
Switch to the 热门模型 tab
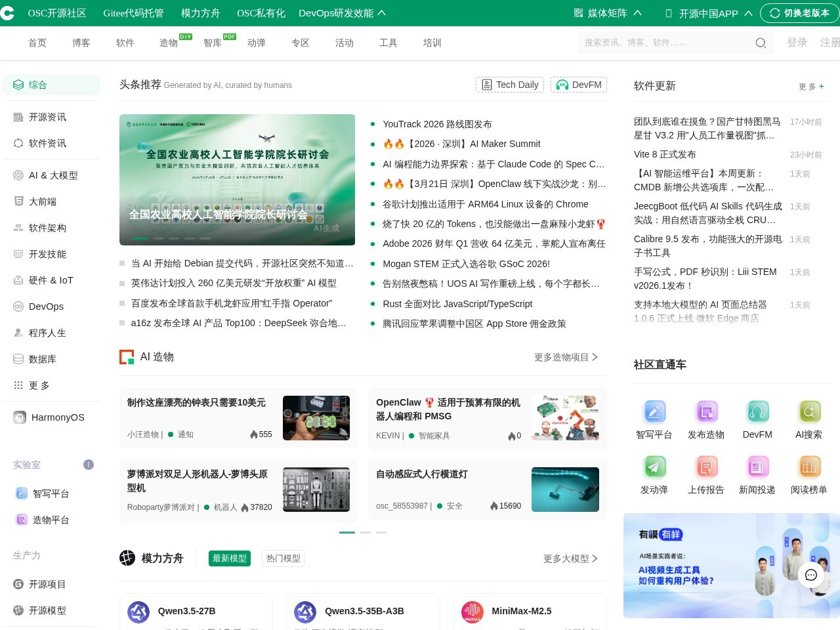coord(283,558)
